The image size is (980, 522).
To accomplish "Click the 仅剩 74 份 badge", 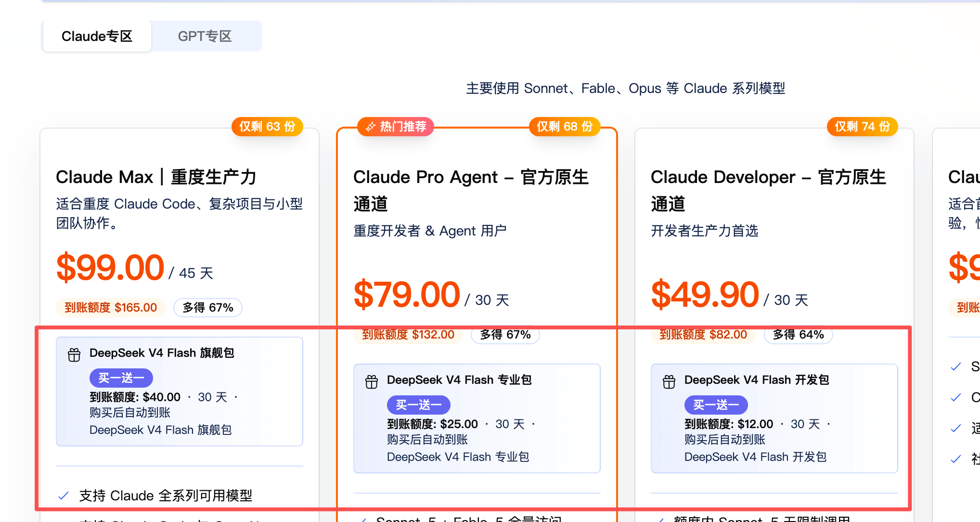I will coord(862,127).
